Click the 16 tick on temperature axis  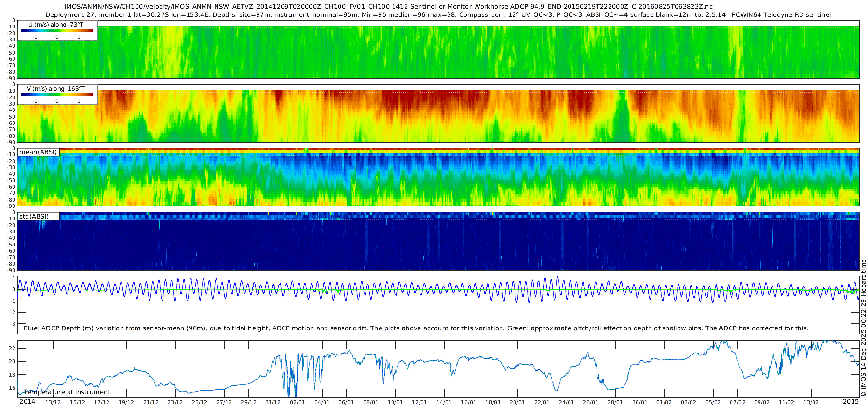pyautogui.click(x=13, y=388)
